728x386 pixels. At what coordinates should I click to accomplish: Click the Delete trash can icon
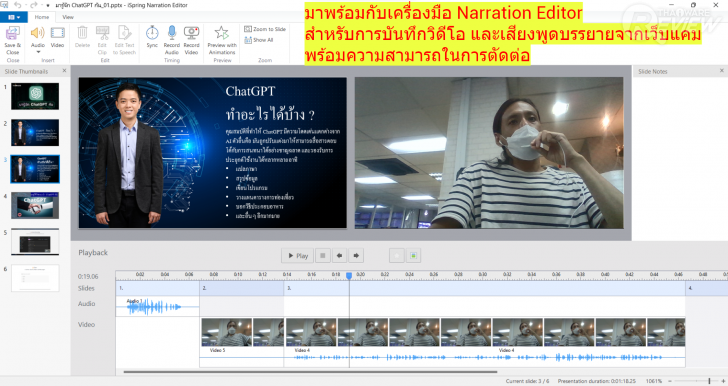[x=82, y=33]
